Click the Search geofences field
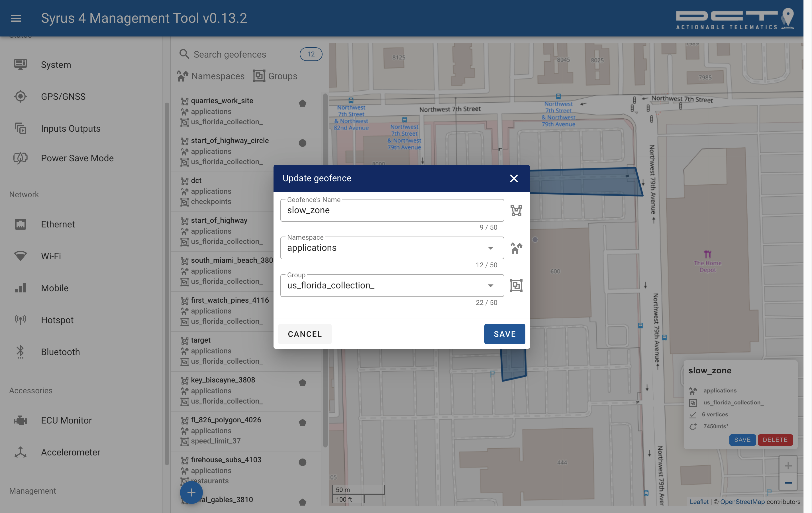 point(230,54)
